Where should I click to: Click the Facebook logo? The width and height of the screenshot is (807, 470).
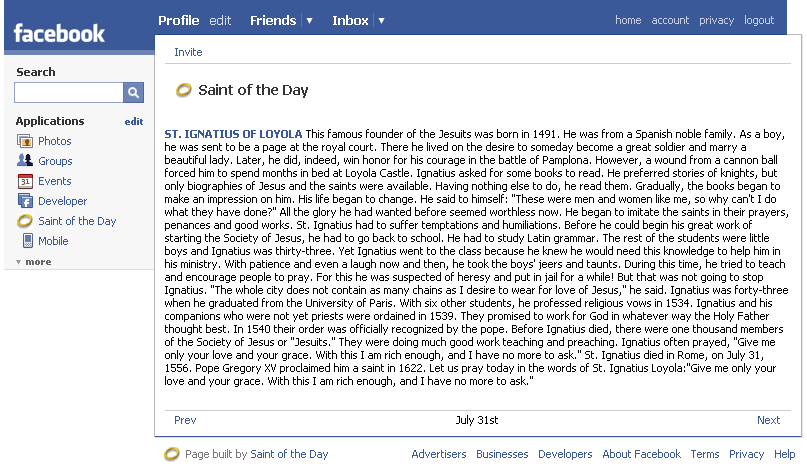(x=59, y=33)
